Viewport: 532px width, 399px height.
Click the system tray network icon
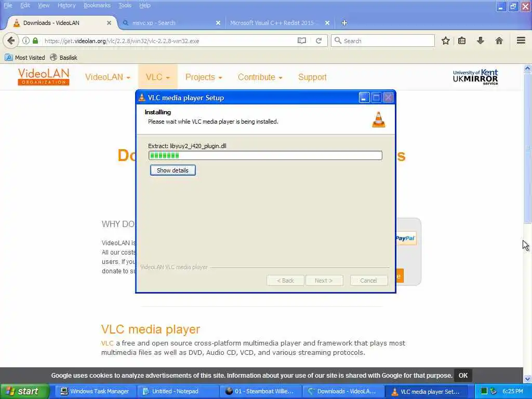coord(494,391)
